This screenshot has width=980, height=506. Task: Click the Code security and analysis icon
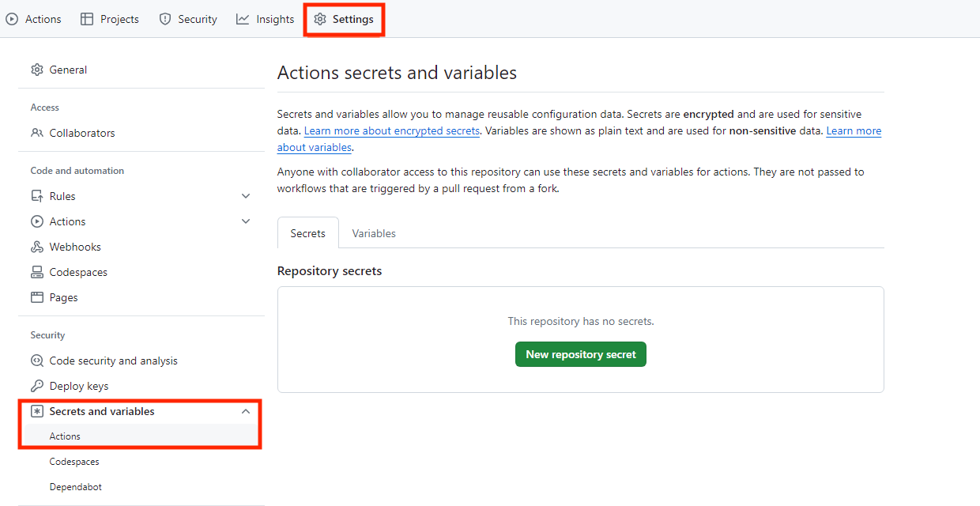pos(37,361)
